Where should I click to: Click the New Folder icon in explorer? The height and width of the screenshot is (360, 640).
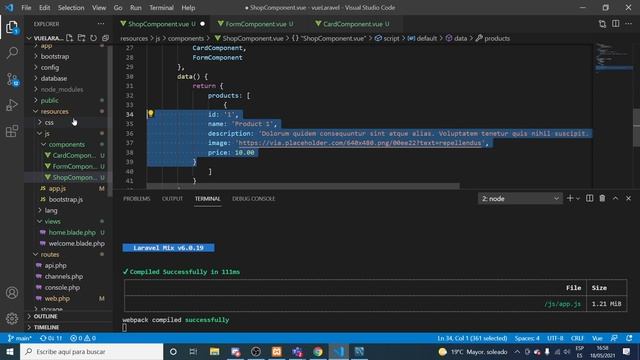81,38
